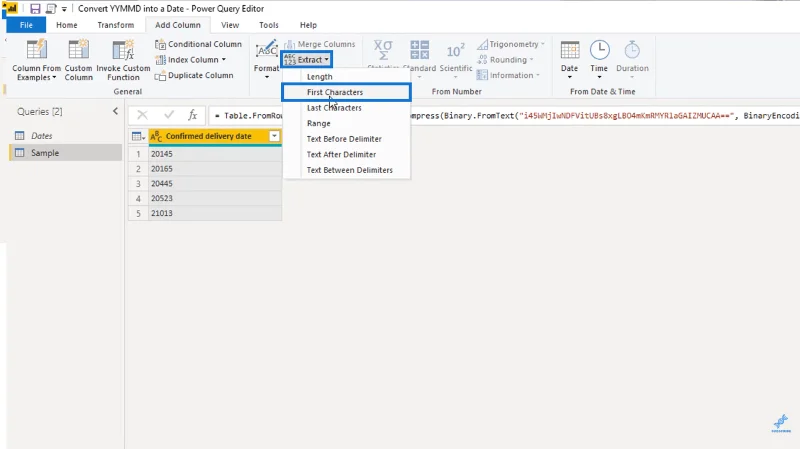Click the fx function icon
Viewport: 800px width, 449px height.
click(193, 115)
